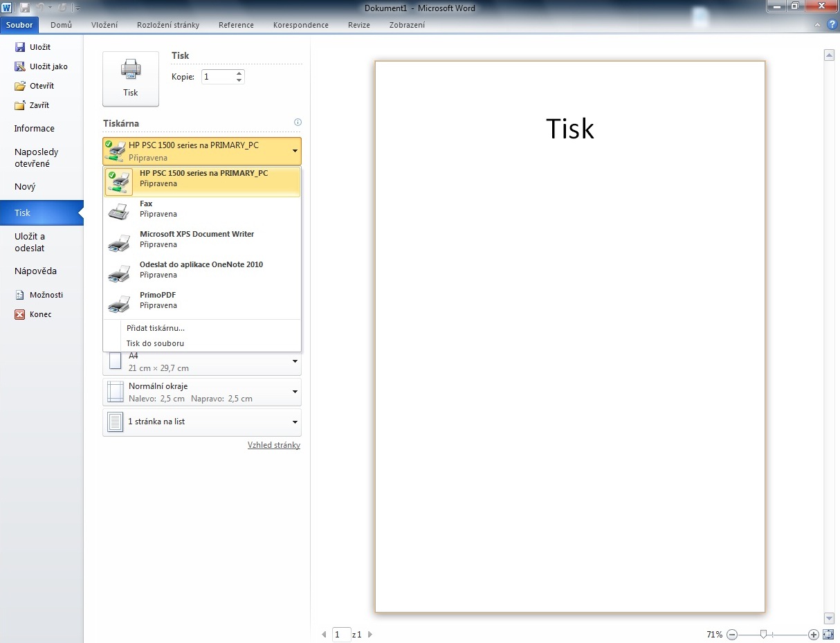Click Otevřít in the sidebar

pyautogui.click(x=34, y=86)
